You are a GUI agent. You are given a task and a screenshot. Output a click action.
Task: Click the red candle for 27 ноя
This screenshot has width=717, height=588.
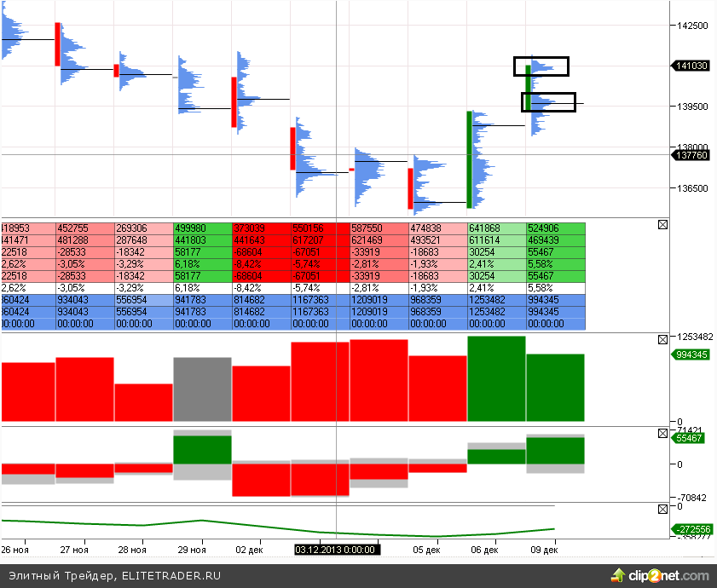tap(58, 44)
